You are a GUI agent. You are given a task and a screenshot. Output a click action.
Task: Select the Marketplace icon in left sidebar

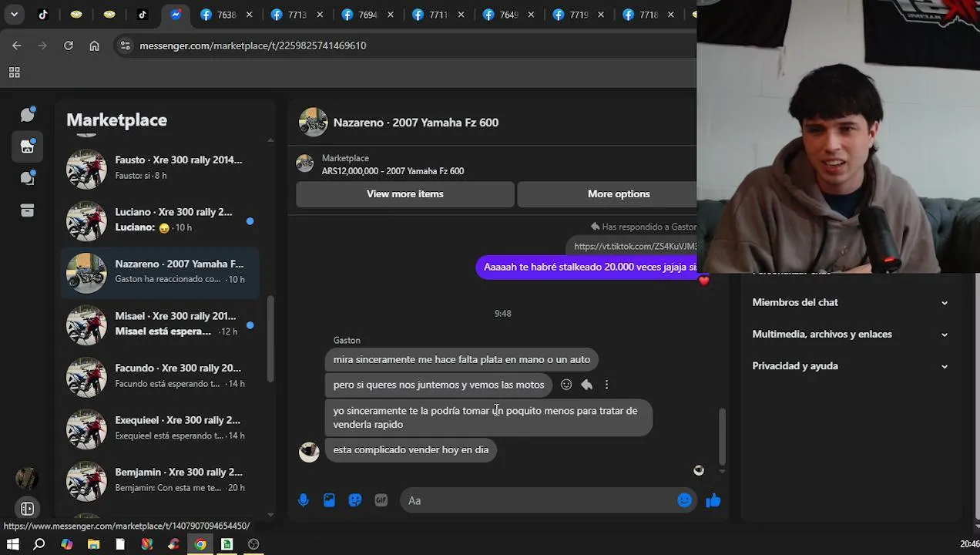(28, 146)
